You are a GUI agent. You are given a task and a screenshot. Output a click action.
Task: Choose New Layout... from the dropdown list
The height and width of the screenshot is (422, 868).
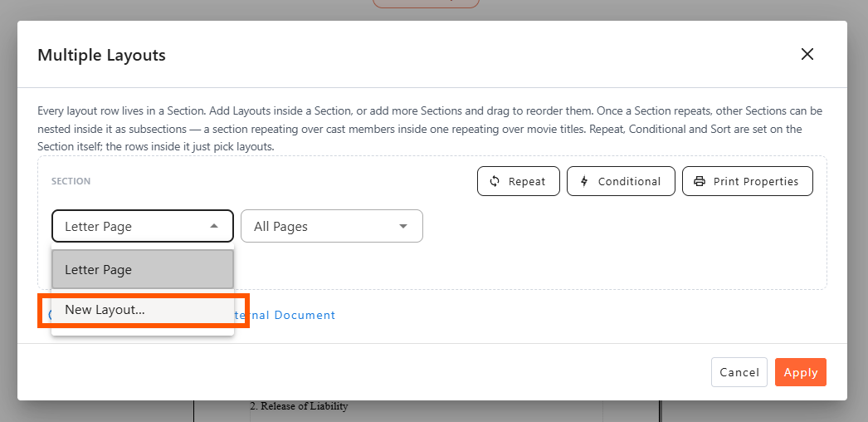[x=143, y=310]
